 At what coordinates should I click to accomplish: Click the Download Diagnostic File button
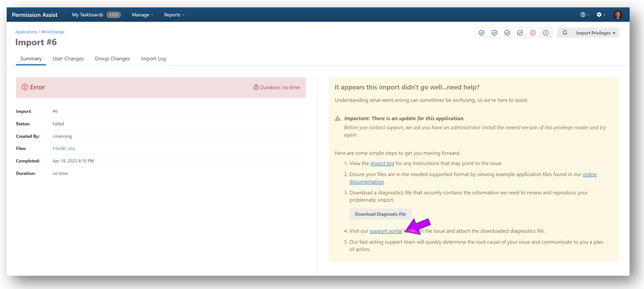380,214
